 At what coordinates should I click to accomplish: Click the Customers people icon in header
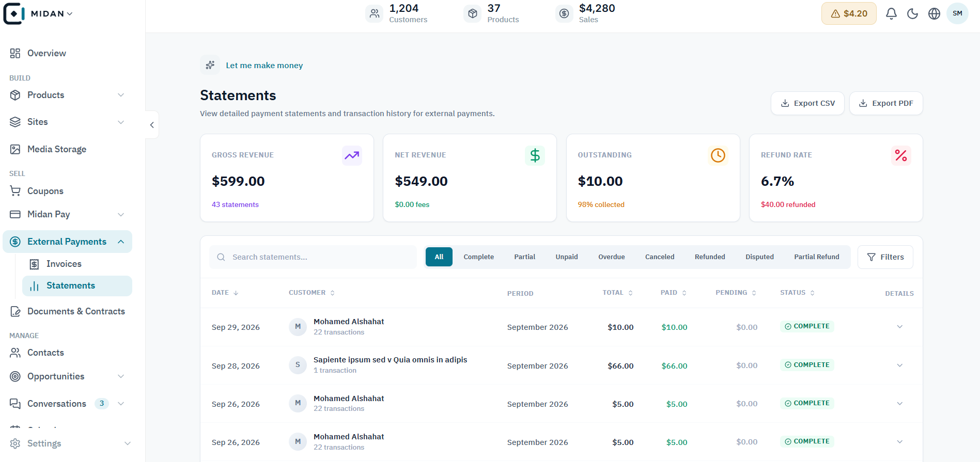375,13
